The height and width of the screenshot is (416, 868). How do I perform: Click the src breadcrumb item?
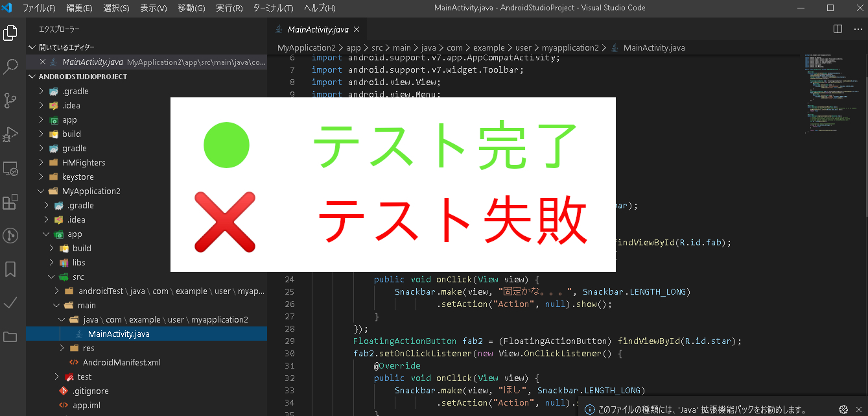click(377, 47)
